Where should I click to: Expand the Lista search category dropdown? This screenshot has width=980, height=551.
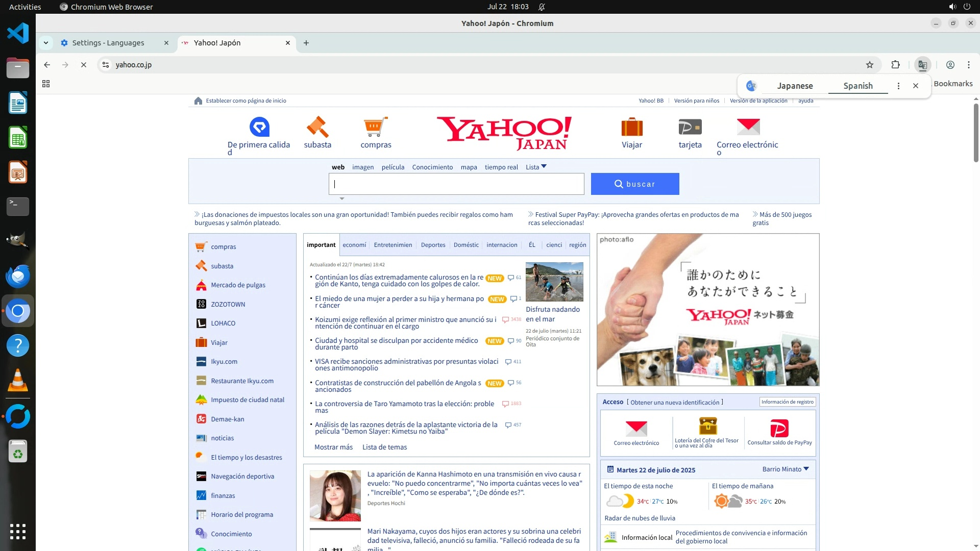[536, 167]
